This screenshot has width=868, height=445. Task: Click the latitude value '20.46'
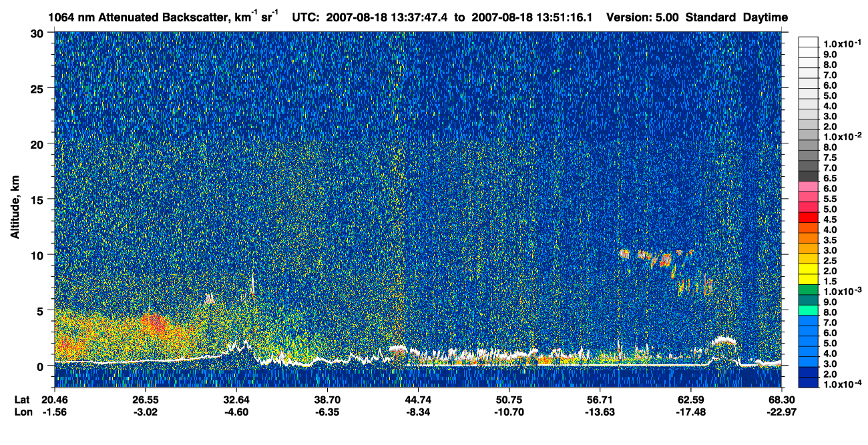pyautogui.click(x=54, y=400)
